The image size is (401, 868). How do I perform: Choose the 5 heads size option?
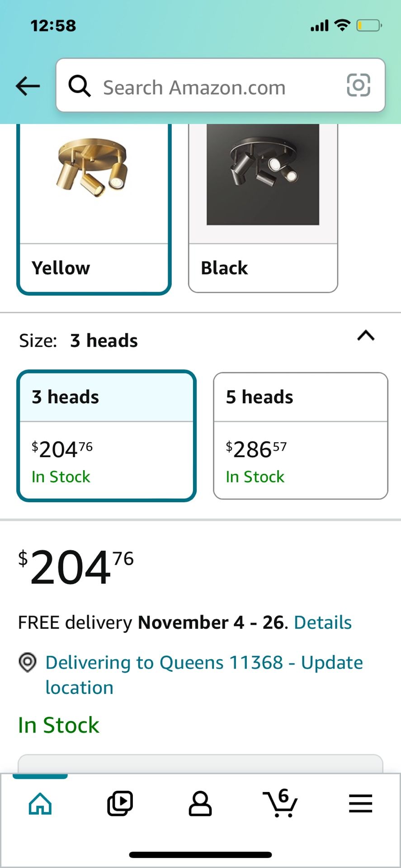(301, 436)
